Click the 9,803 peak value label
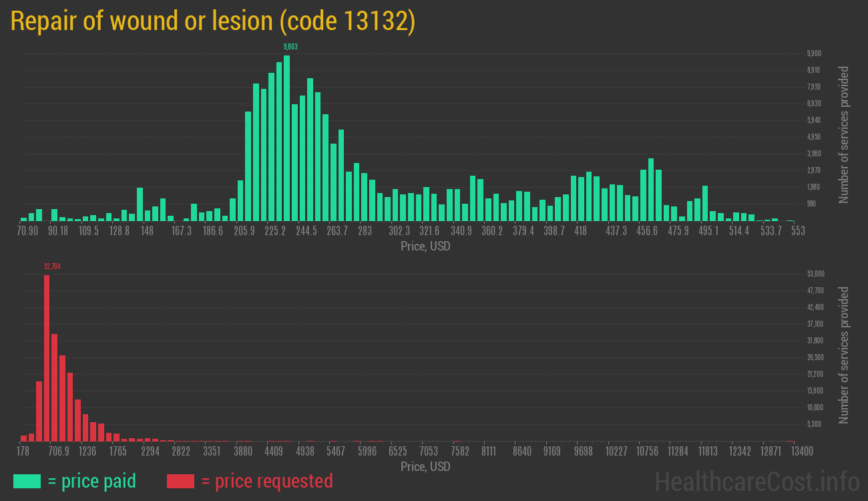 click(x=290, y=47)
